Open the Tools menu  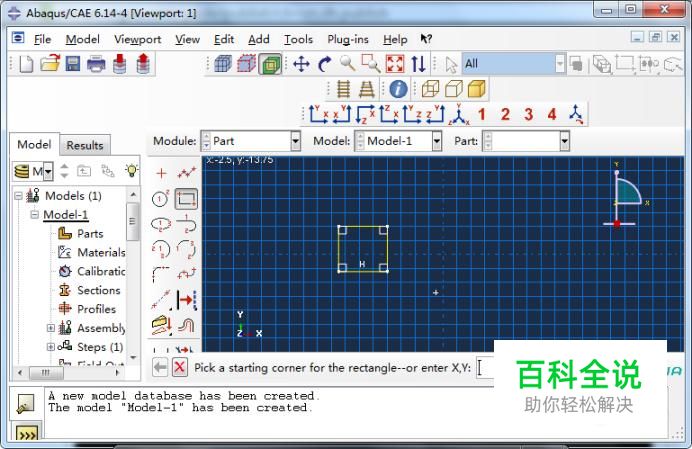coord(298,39)
